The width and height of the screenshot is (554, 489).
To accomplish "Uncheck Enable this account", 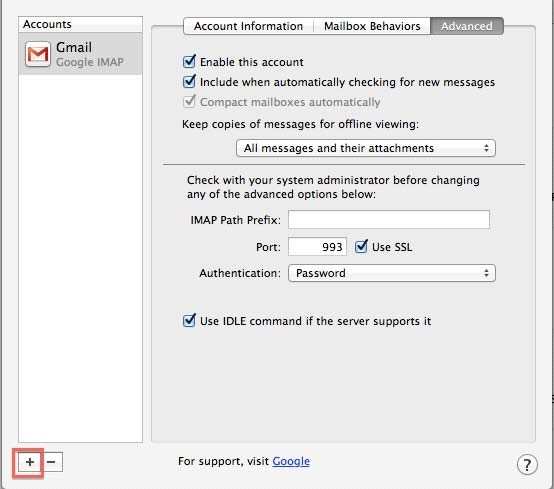I will 189,61.
